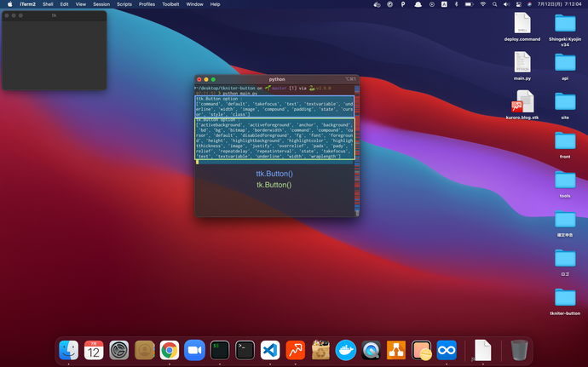Click the Bluetooth icon in the menu bar
The width and height of the screenshot is (588, 367).
pyautogui.click(x=457, y=4)
